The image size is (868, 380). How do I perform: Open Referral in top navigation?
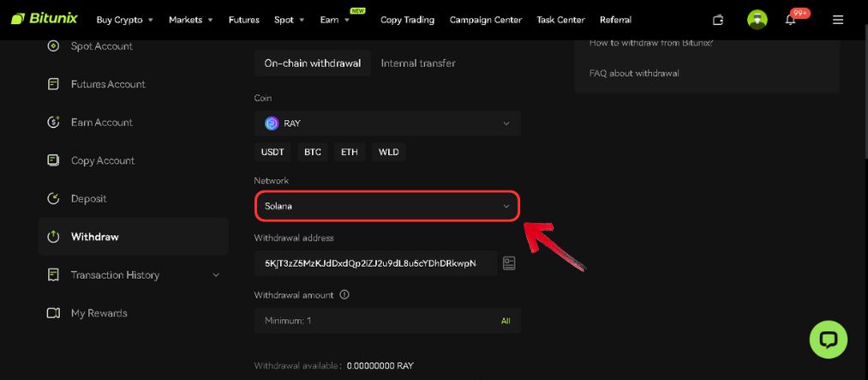click(615, 20)
